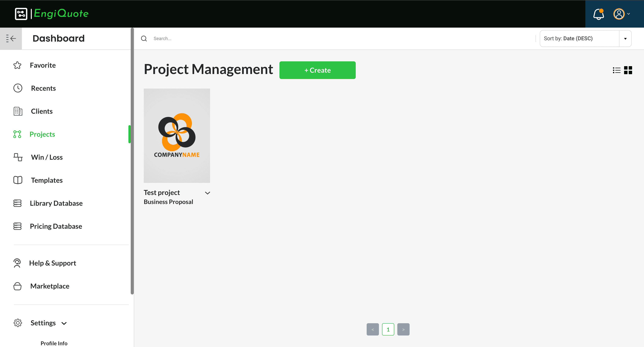Click the notification bell icon

[x=599, y=14]
